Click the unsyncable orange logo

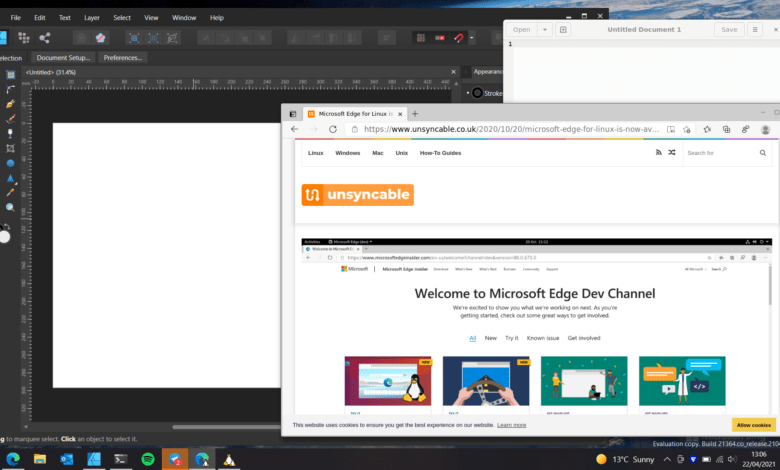pos(358,194)
